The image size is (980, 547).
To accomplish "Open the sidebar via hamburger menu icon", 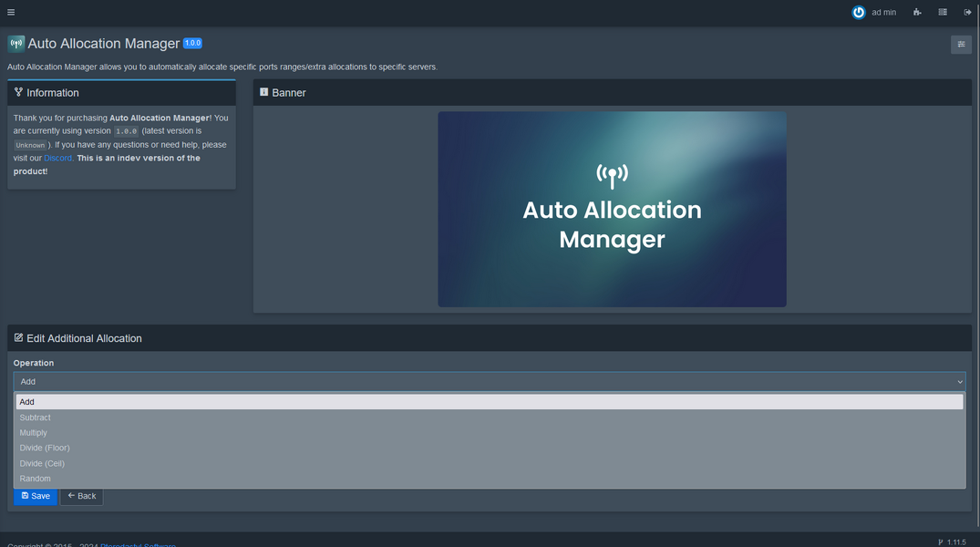I will coord(10,11).
